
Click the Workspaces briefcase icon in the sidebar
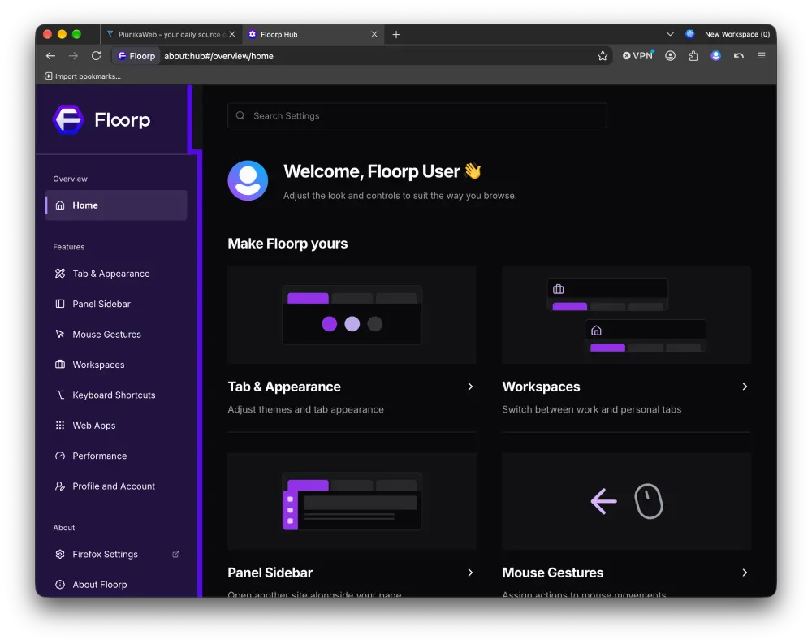point(60,365)
